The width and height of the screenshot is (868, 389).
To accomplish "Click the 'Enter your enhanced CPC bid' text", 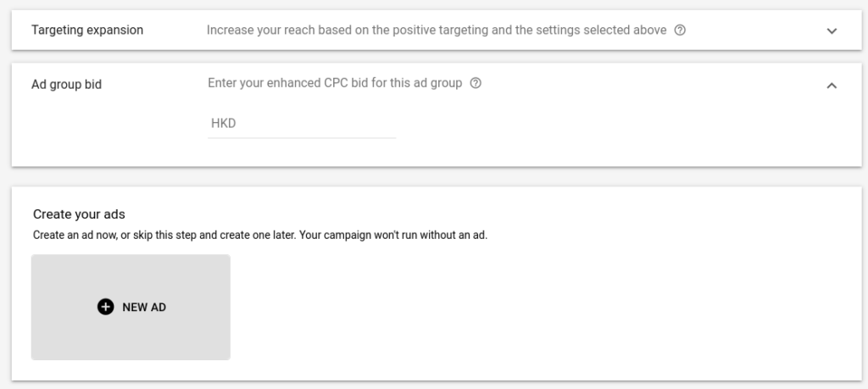I will (x=335, y=83).
